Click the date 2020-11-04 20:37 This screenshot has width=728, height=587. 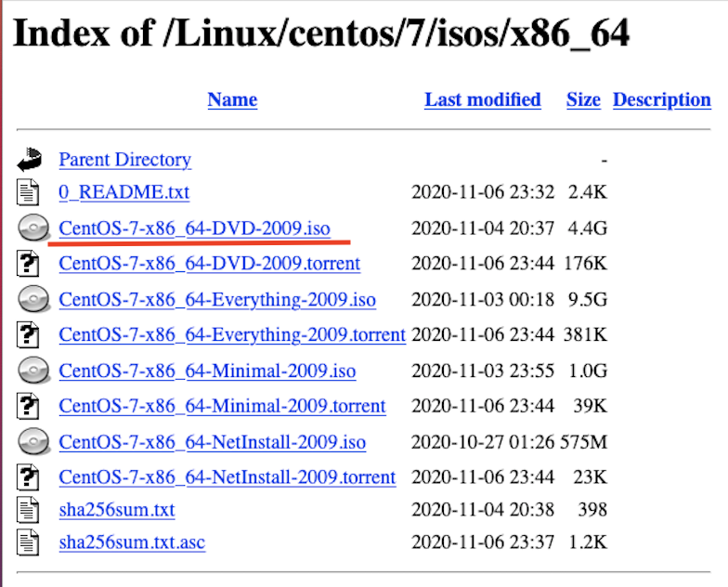tap(483, 228)
